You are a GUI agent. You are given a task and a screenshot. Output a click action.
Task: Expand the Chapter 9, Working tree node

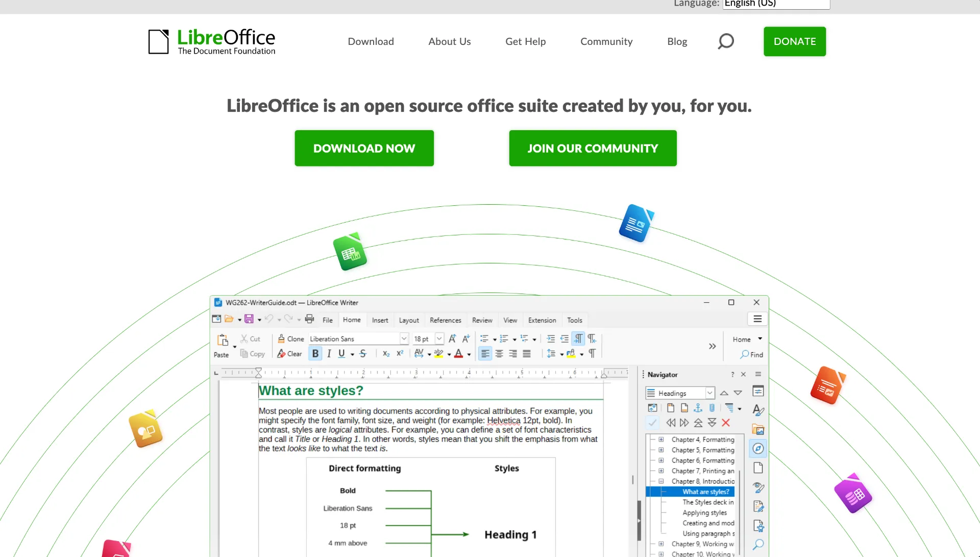pyautogui.click(x=661, y=544)
